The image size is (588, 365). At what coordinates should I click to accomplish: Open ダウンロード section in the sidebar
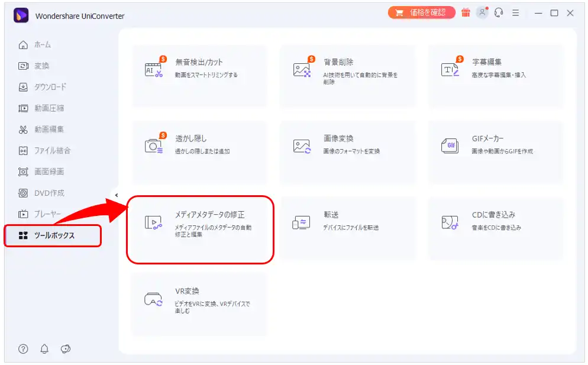[49, 87]
